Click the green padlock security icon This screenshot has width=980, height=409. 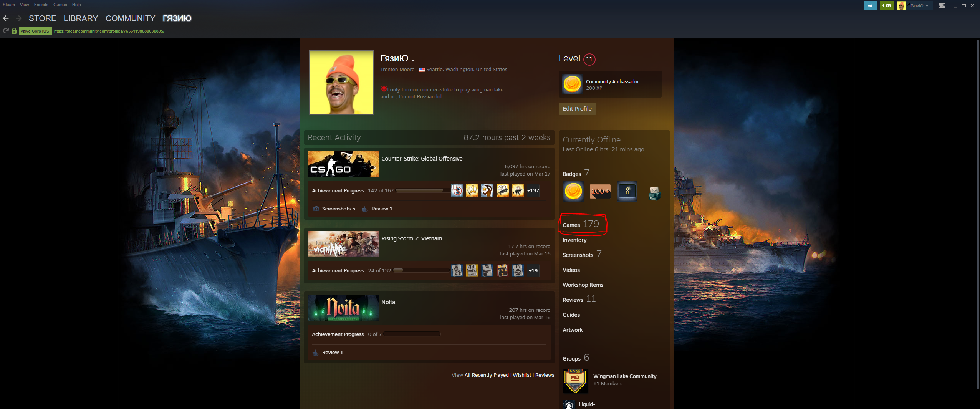tap(14, 31)
